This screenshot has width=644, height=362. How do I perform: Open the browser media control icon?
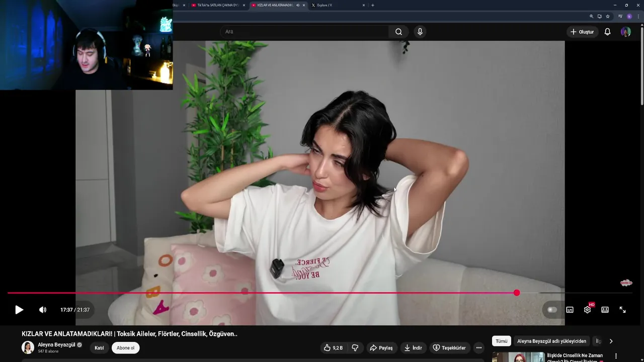620,16
